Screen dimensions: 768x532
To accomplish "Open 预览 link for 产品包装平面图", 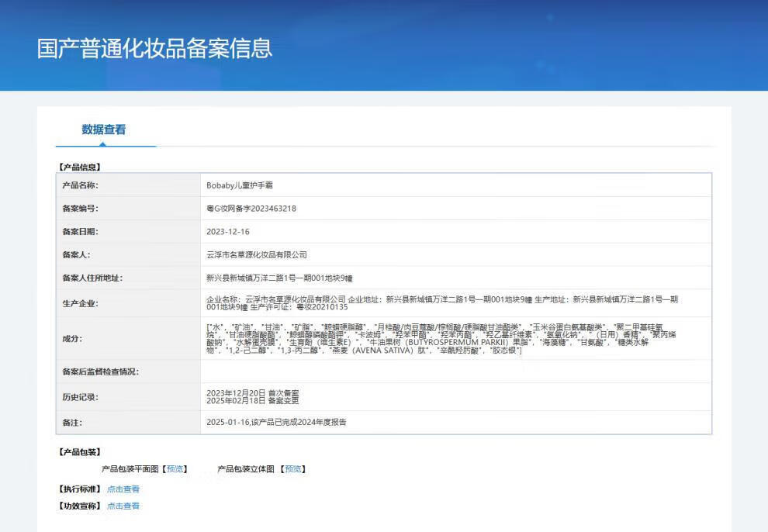I will click(x=176, y=469).
